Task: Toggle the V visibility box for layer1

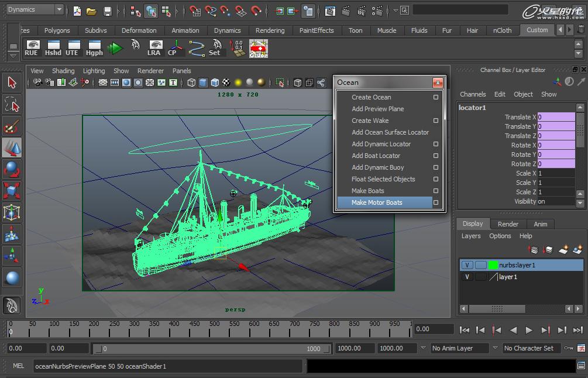Action: [467, 277]
